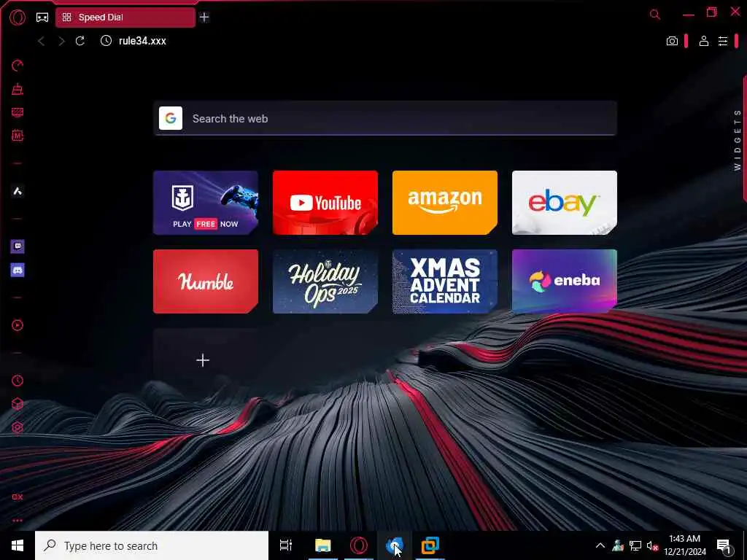Image resolution: width=747 pixels, height=560 pixels.
Task: Open Twitch in the sidebar
Action: (x=18, y=246)
